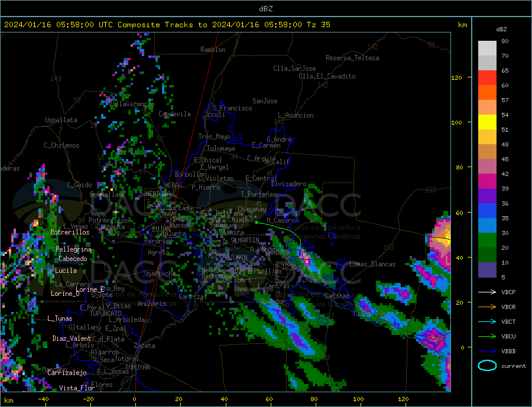Click the green storm track start point
Screen dimensions: 532x407
point(256,223)
